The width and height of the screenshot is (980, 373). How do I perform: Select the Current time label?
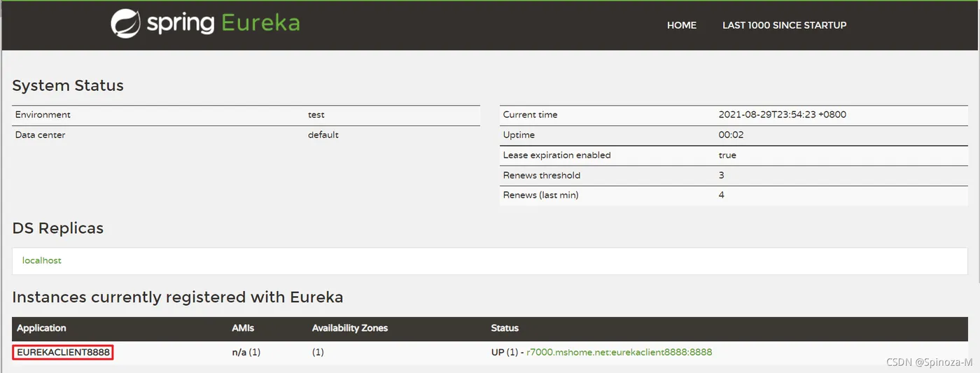pos(531,115)
